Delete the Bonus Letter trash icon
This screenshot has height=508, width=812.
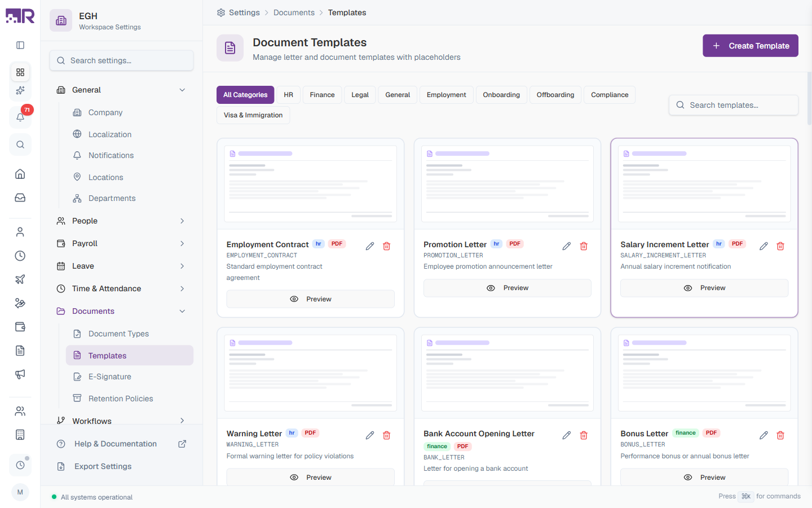[x=780, y=435]
